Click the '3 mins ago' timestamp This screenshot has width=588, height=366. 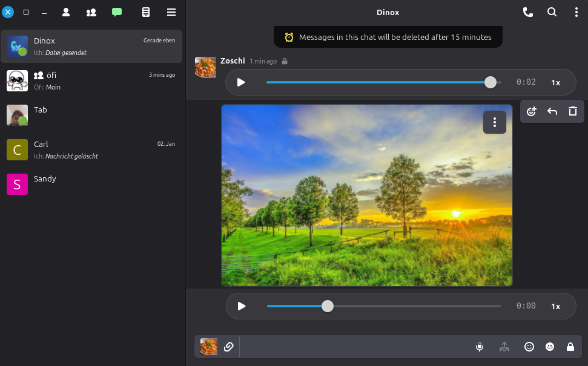coord(162,75)
